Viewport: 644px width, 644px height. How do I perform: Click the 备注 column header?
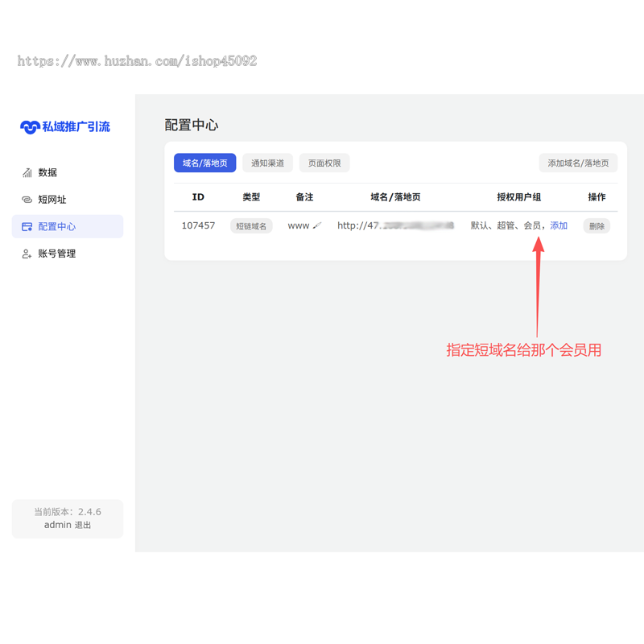tap(304, 197)
